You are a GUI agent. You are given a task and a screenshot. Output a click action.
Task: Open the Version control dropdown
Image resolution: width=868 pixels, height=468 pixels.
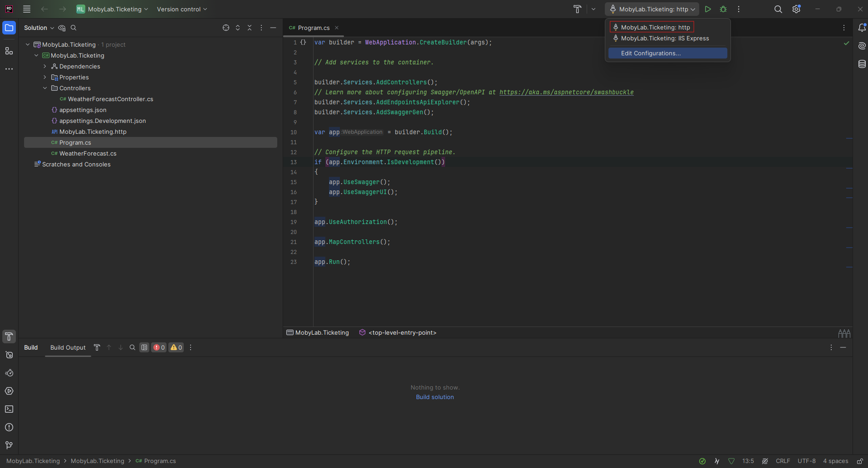(181, 9)
